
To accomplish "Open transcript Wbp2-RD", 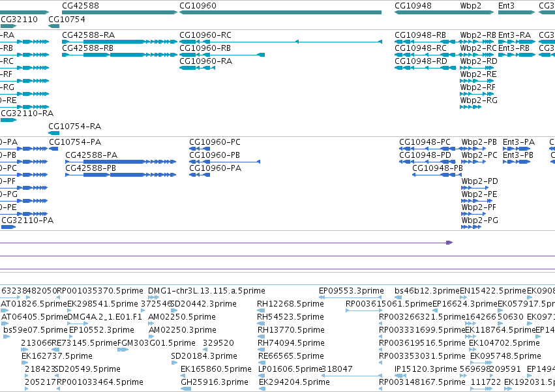I will [479, 61].
